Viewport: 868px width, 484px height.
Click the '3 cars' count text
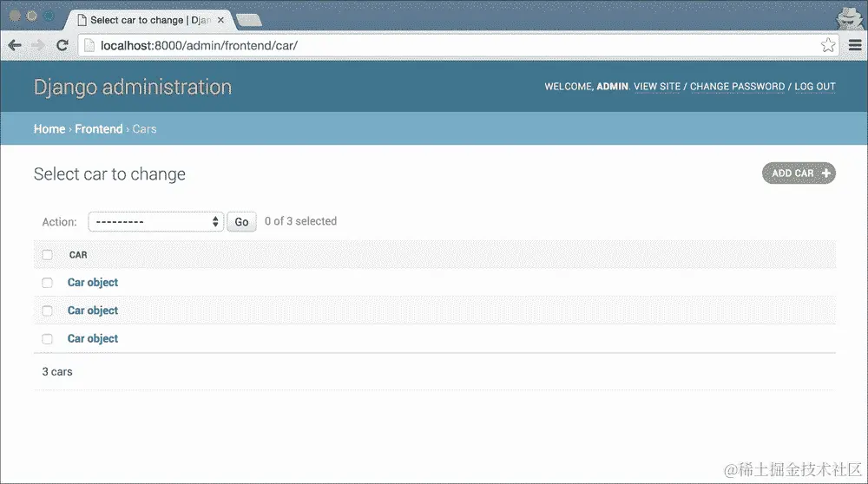(x=57, y=372)
